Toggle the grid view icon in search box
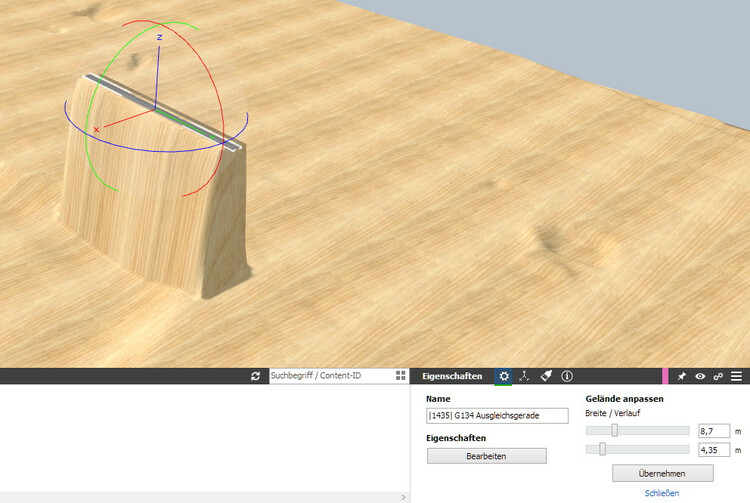 tap(401, 376)
